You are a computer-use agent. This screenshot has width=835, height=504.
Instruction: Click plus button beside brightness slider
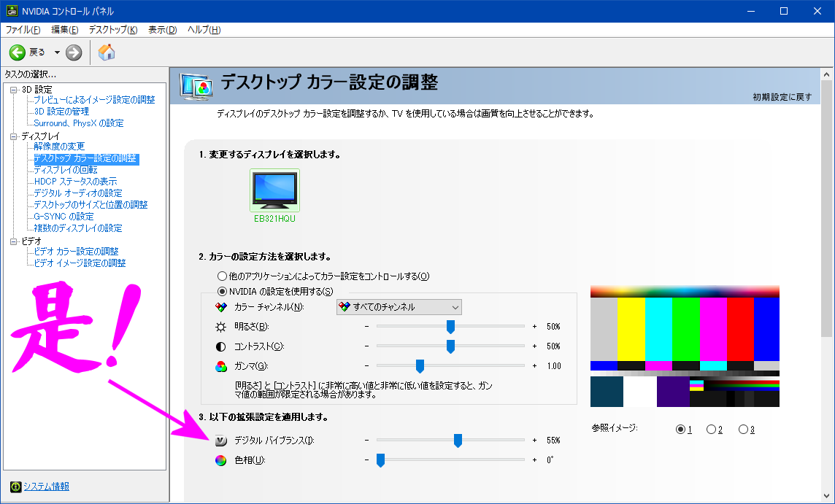click(x=534, y=327)
